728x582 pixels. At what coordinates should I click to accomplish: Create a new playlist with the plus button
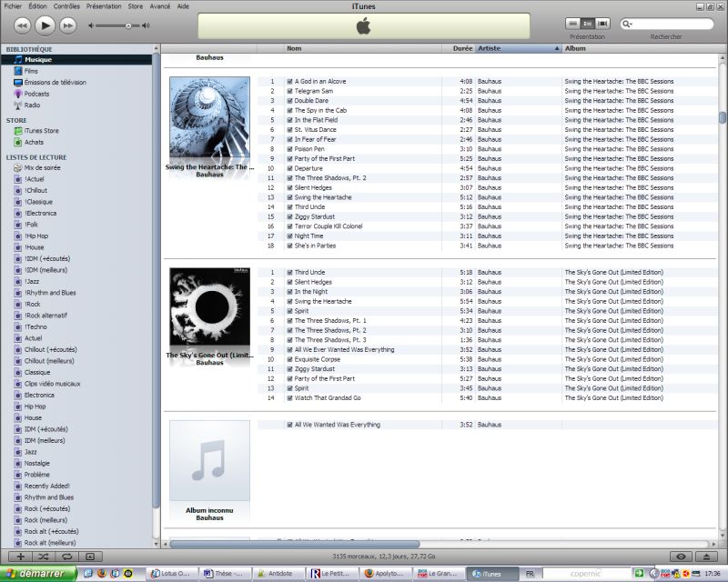tap(20, 556)
